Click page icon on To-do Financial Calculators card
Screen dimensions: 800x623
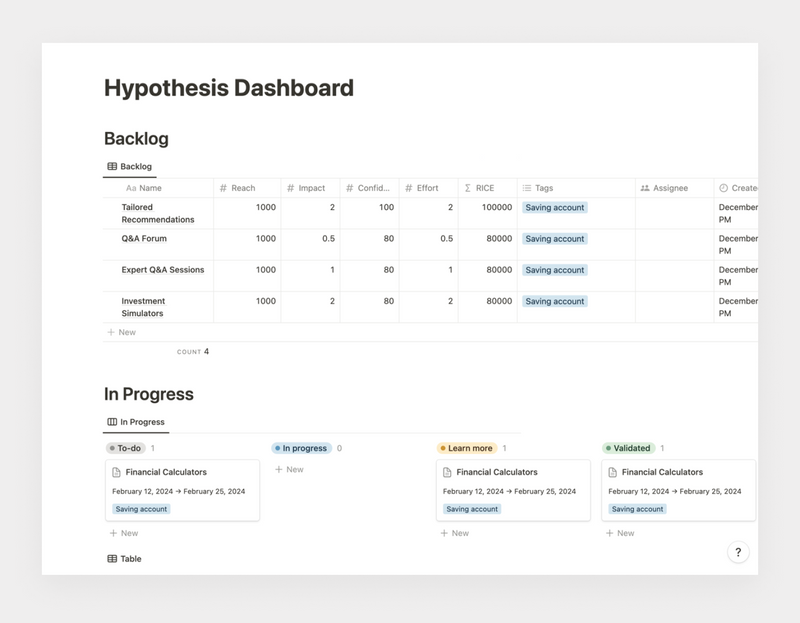116,472
